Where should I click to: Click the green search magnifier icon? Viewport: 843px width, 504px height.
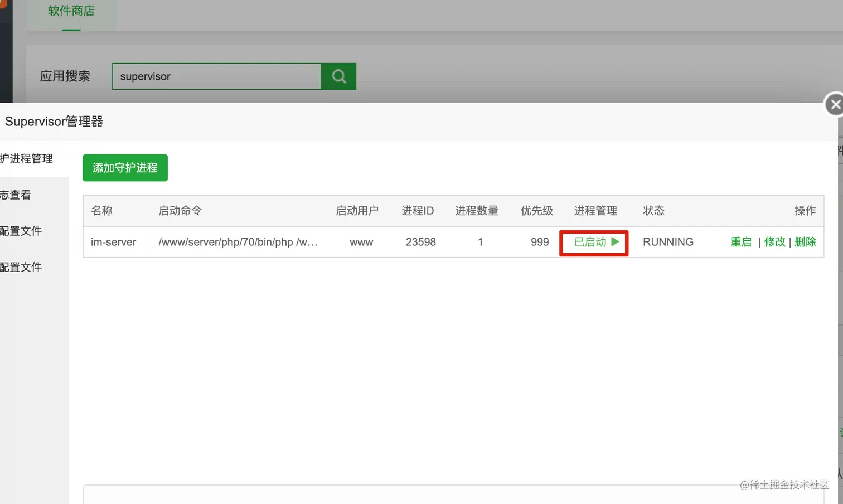click(339, 76)
